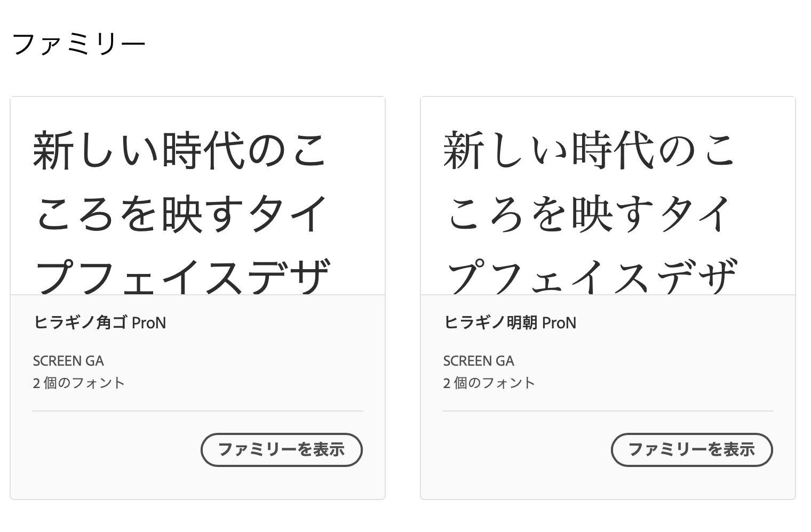The height and width of the screenshot is (532, 811).
Task: Click 2 個のフォント under ヒラギノ角ゴ ProN
Action: click(78, 383)
